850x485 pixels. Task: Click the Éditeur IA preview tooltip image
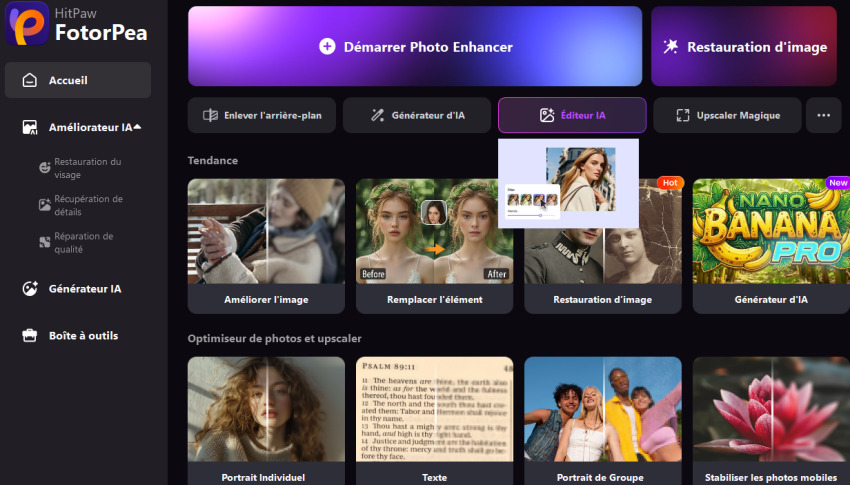[569, 183]
